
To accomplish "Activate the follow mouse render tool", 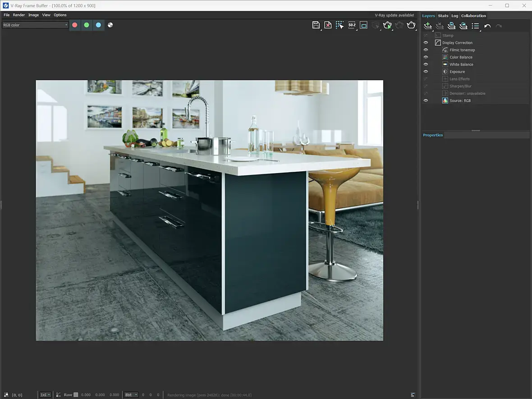I will pos(339,25).
